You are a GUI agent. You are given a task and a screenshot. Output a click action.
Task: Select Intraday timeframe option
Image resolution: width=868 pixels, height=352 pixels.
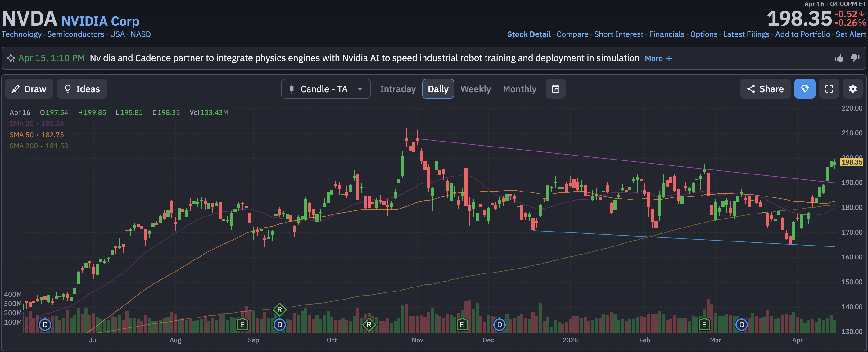pos(398,89)
